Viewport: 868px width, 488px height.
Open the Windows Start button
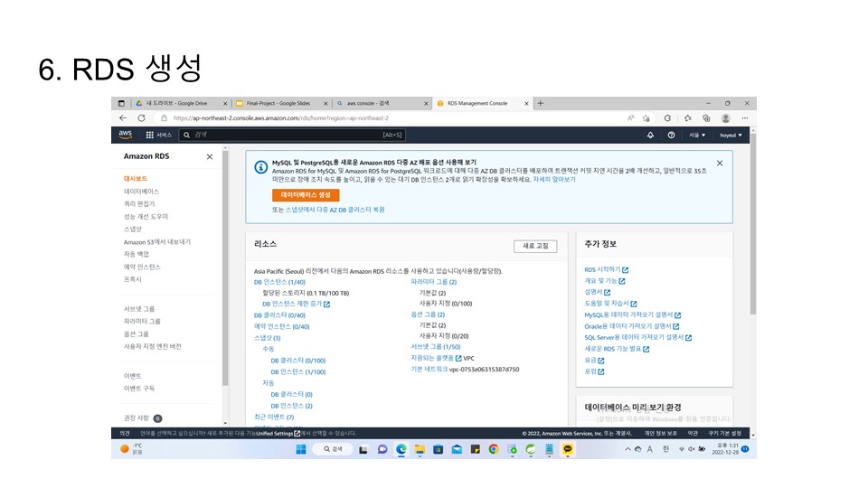tap(301, 449)
